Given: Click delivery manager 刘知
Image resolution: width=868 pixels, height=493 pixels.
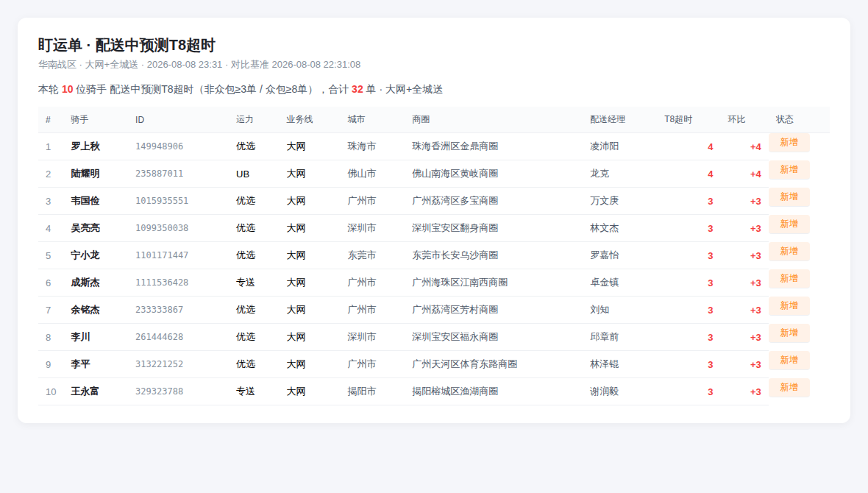Looking at the screenshot, I should click(600, 310).
